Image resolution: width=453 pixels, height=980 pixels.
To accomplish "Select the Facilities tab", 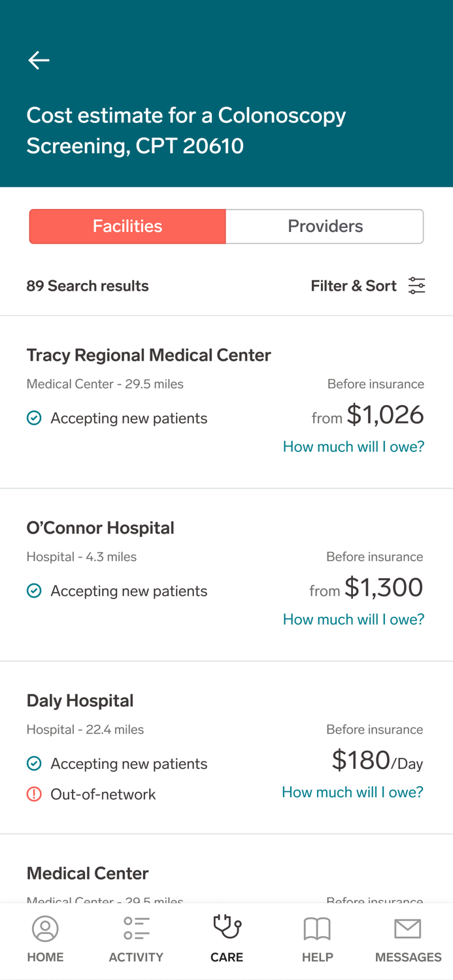I will (x=127, y=226).
